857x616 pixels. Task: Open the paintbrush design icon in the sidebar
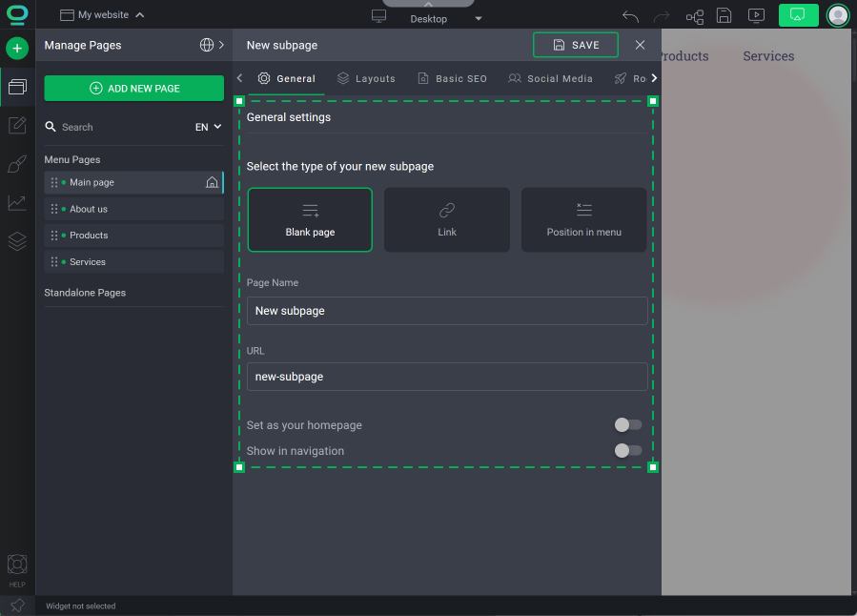pos(17,164)
